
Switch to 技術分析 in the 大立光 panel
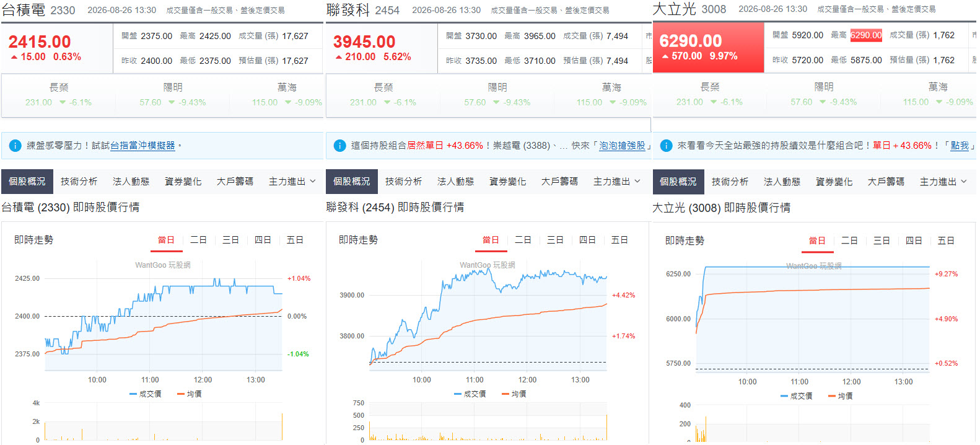(x=730, y=182)
